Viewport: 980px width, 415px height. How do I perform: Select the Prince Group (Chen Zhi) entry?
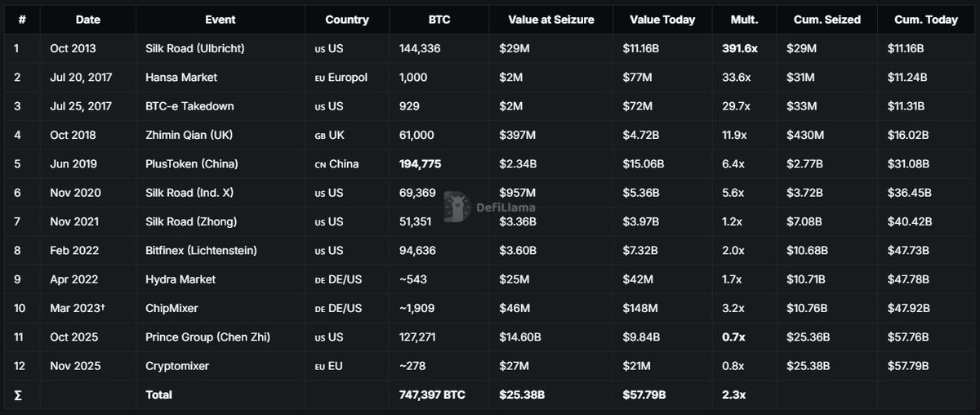click(490, 337)
